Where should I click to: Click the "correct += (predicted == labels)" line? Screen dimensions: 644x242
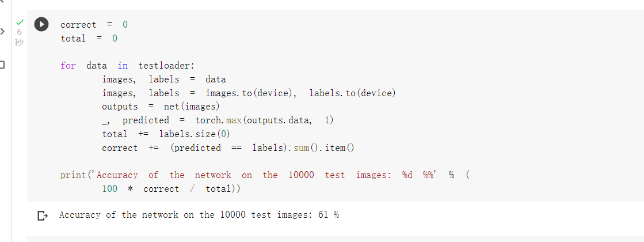pos(228,148)
